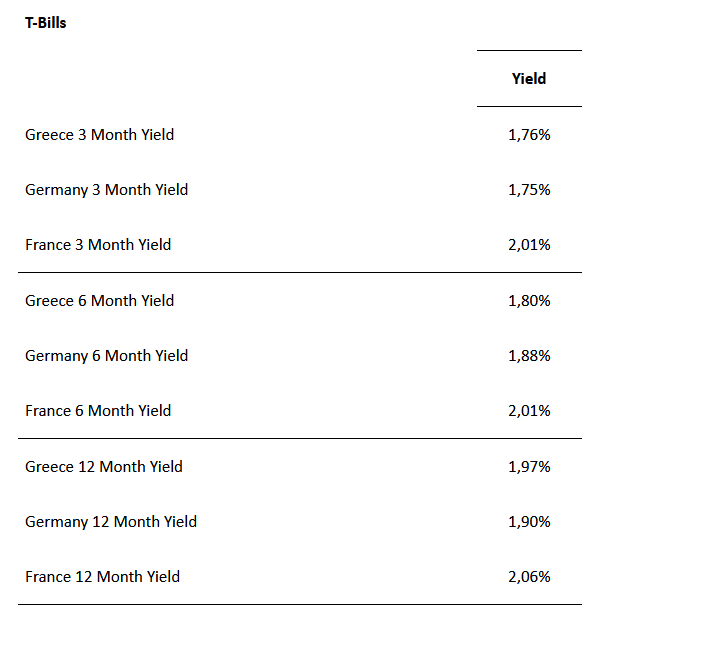Image resolution: width=701 pixels, height=646 pixels.
Task: Click the 1,88% yield value
Action: click(529, 356)
